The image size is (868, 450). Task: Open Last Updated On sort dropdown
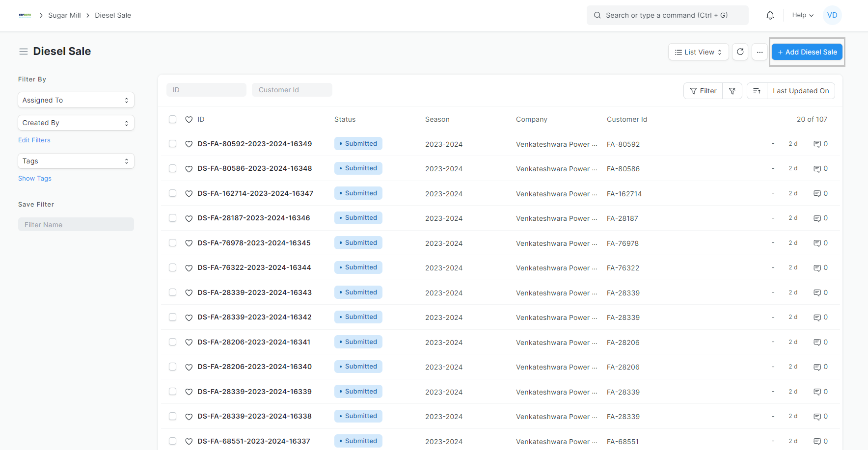[801, 91]
